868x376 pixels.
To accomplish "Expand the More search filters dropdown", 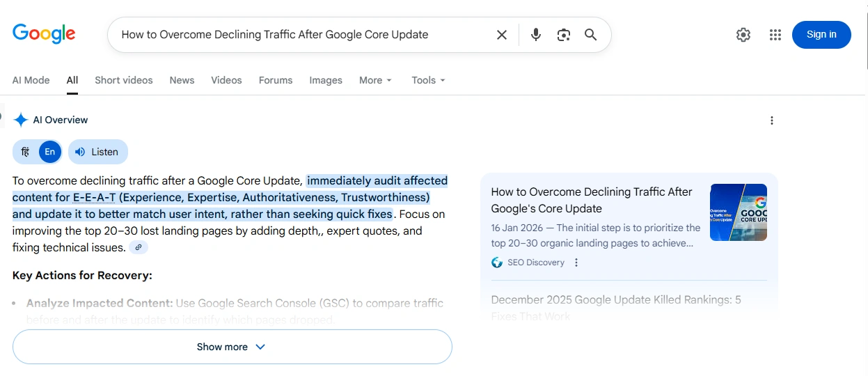I will [376, 80].
